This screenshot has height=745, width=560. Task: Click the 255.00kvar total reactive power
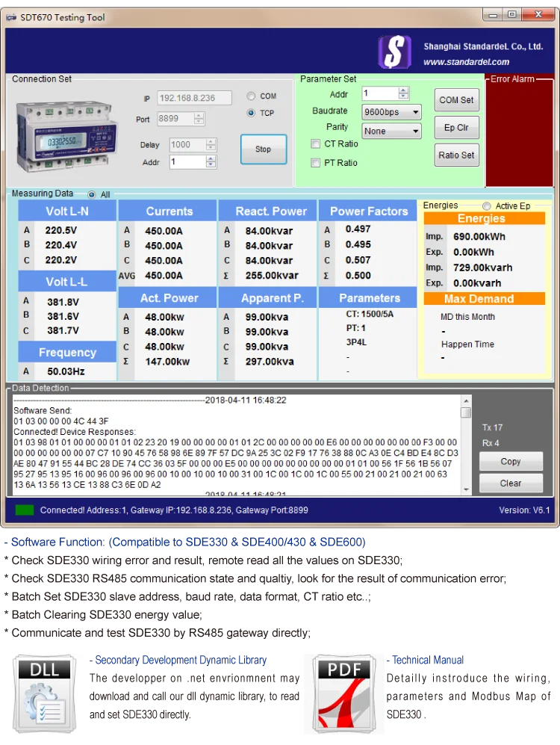(272, 276)
